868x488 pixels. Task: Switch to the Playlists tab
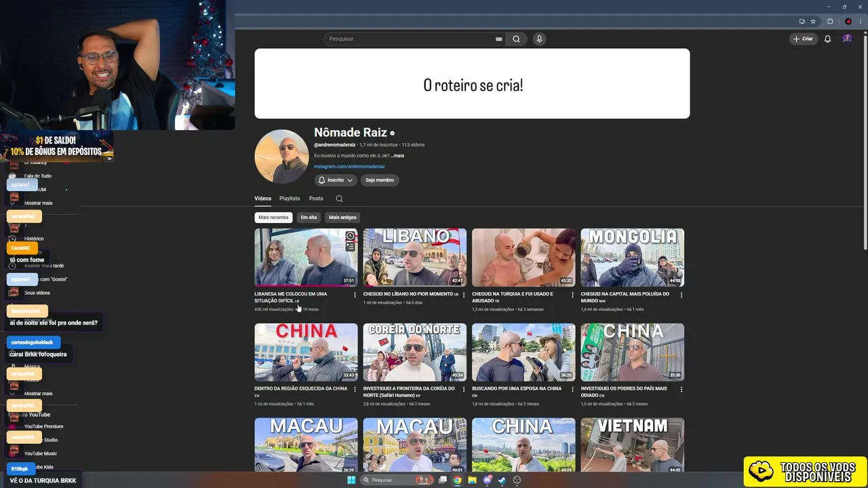tap(290, 199)
